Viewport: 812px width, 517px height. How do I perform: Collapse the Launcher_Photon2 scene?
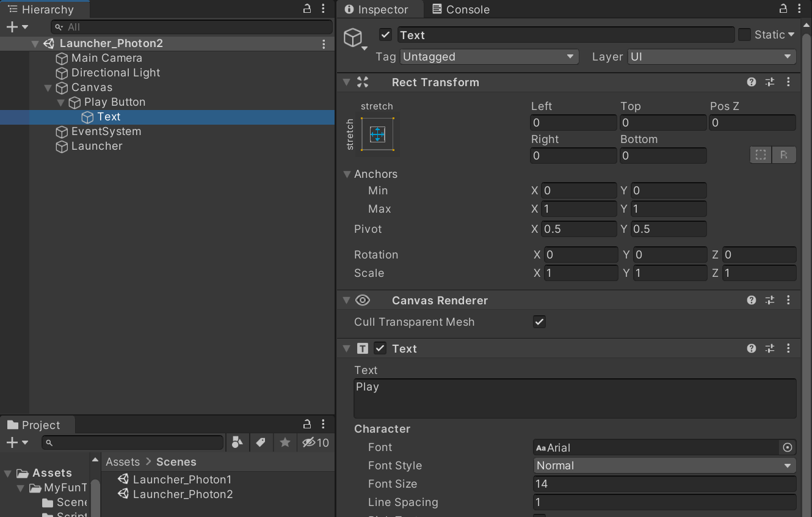pos(35,44)
